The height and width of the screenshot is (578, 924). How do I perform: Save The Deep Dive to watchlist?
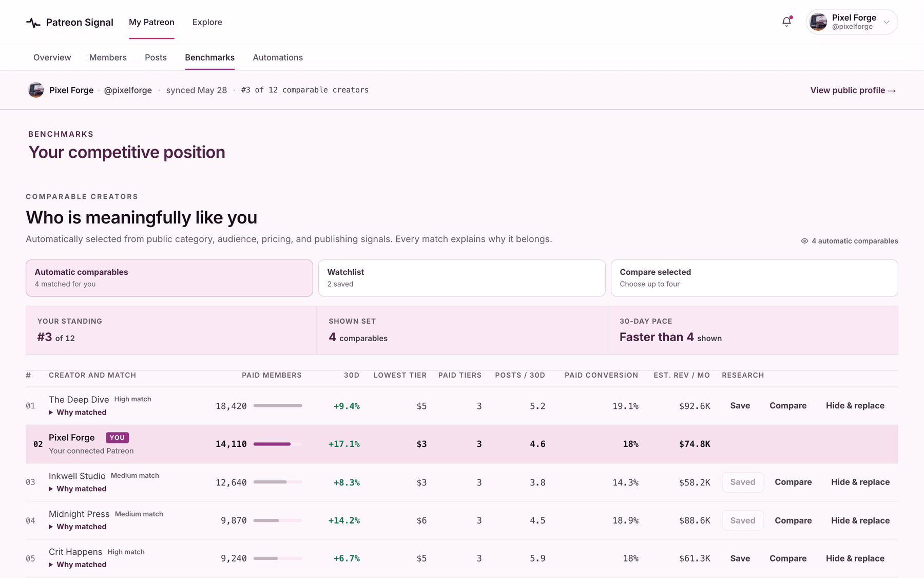(740, 406)
